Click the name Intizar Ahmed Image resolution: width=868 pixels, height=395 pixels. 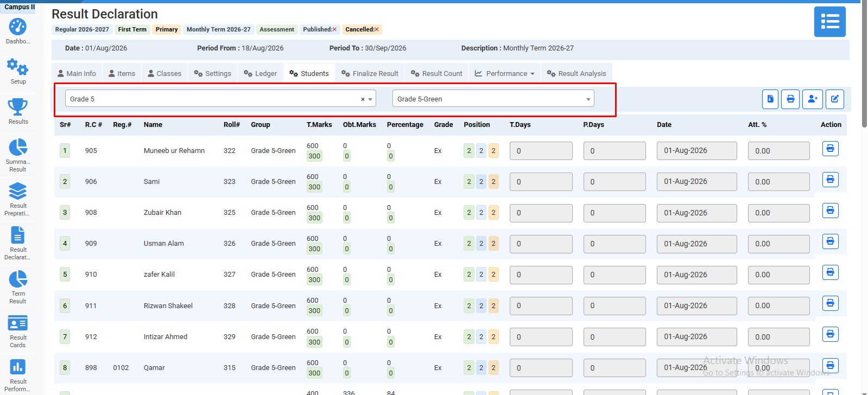click(166, 336)
